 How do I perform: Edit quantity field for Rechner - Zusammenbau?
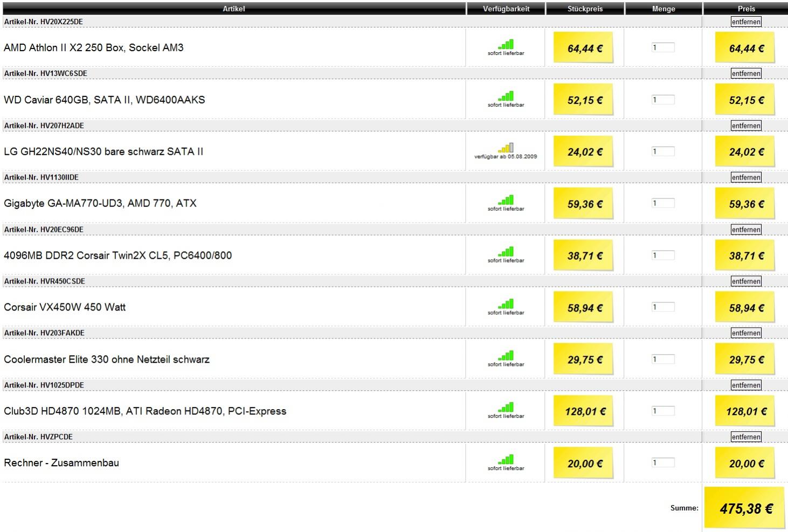pos(663,463)
